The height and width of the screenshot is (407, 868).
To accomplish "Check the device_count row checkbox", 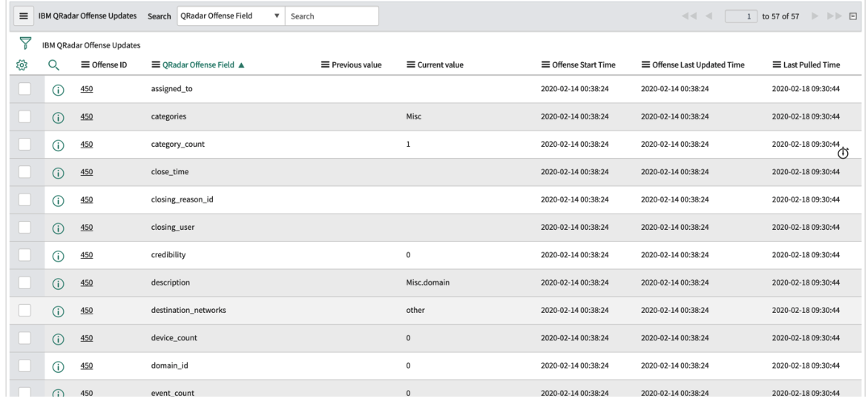I will pos(24,337).
